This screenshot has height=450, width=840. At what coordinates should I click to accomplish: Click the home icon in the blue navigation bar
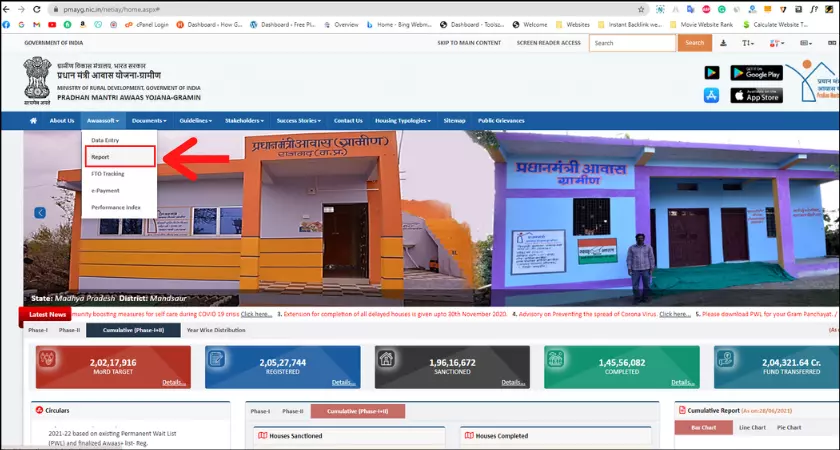[x=33, y=121]
